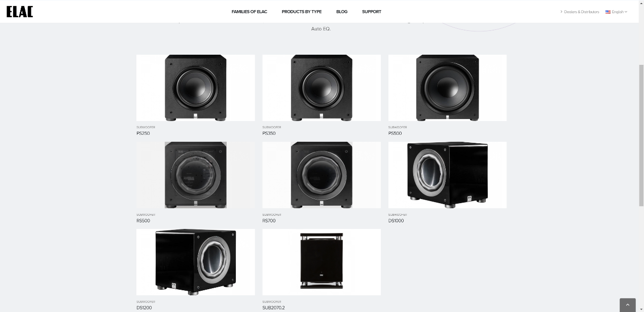Click the ELAC logo

(20, 12)
